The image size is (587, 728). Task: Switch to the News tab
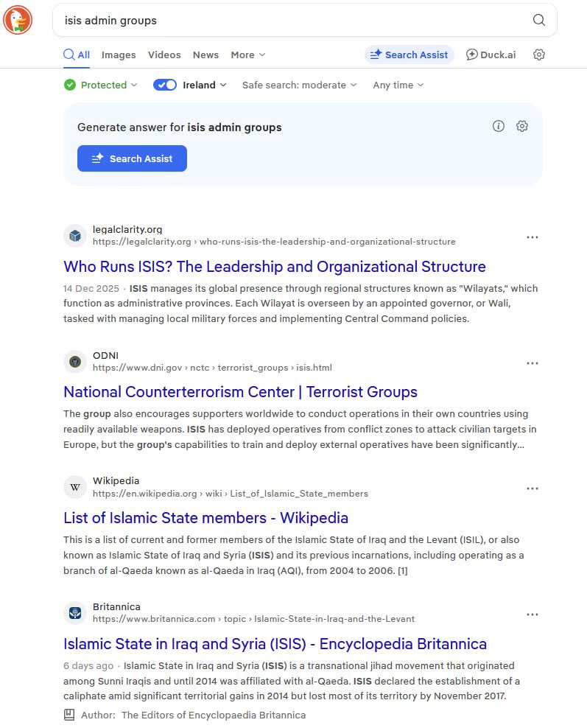click(x=205, y=55)
